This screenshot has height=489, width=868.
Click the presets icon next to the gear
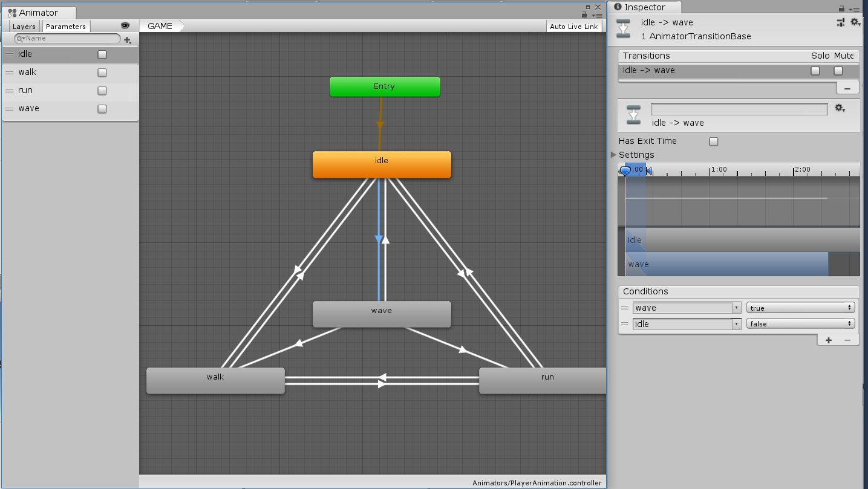840,22
